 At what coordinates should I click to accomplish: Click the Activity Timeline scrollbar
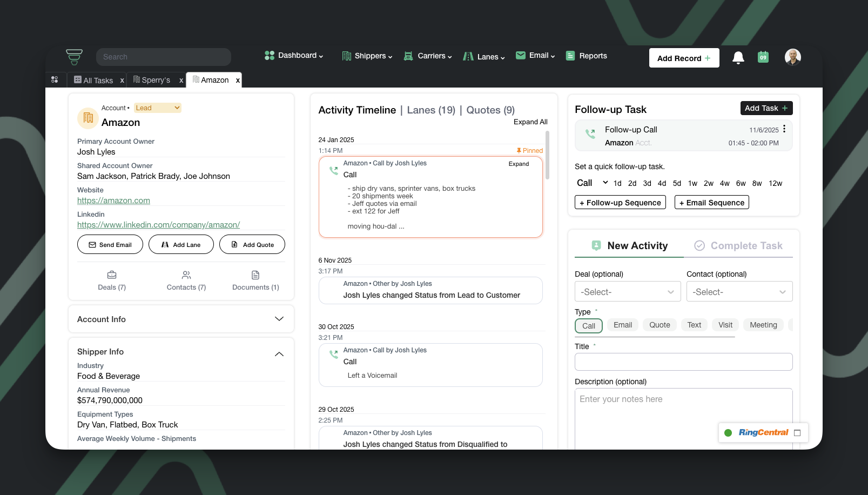[x=547, y=155]
